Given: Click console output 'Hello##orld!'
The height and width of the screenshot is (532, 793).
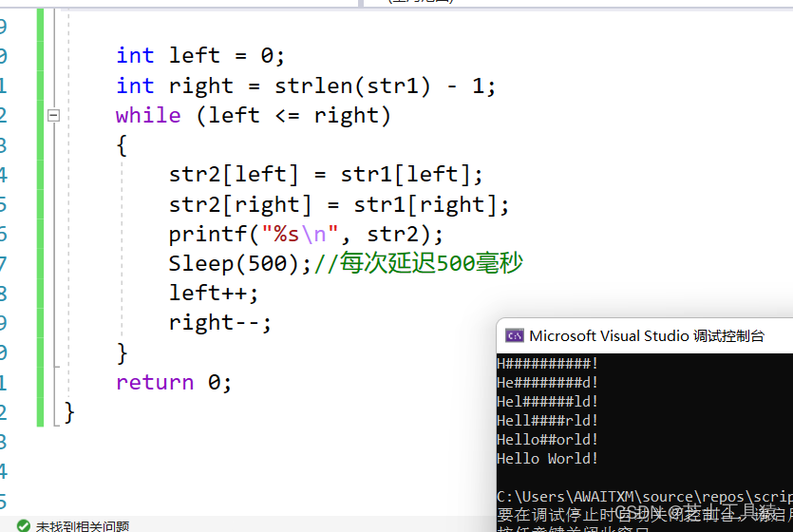Looking at the screenshot, I should [547, 440].
